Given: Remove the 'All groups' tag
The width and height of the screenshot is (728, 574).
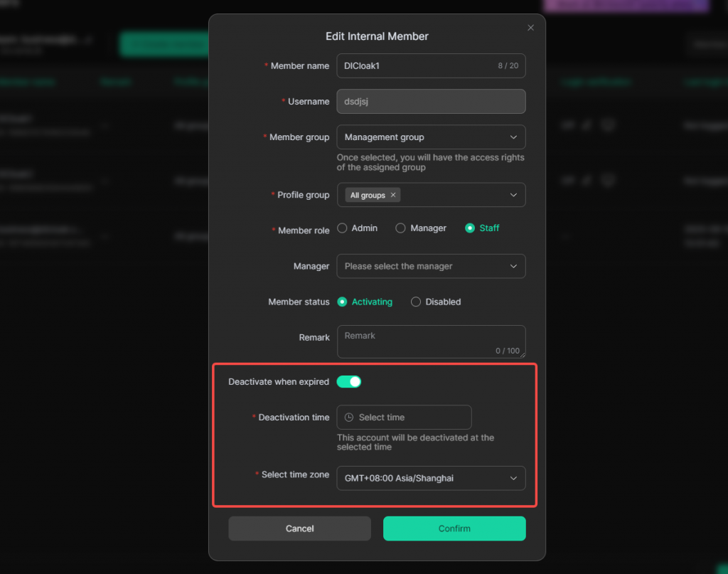Looking at the screenshot, I should click(393, 195).
